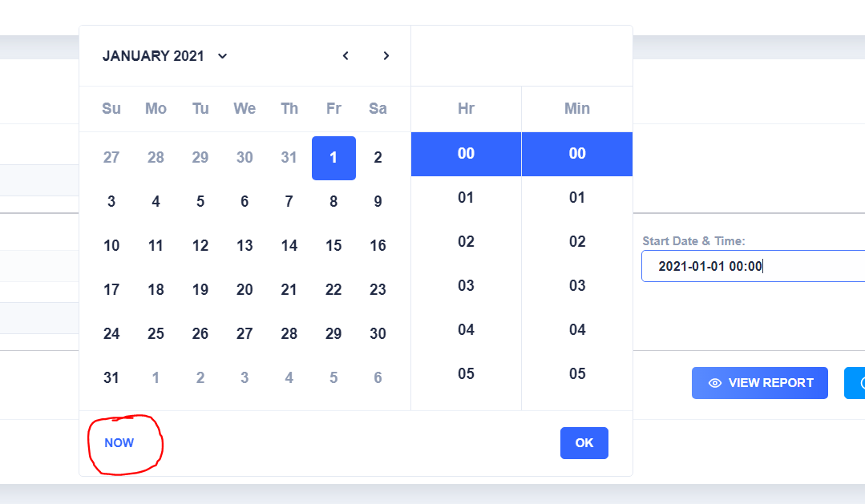
Task: Pick grayed-out February 3 from next month
Action: (x=245, y=377)
